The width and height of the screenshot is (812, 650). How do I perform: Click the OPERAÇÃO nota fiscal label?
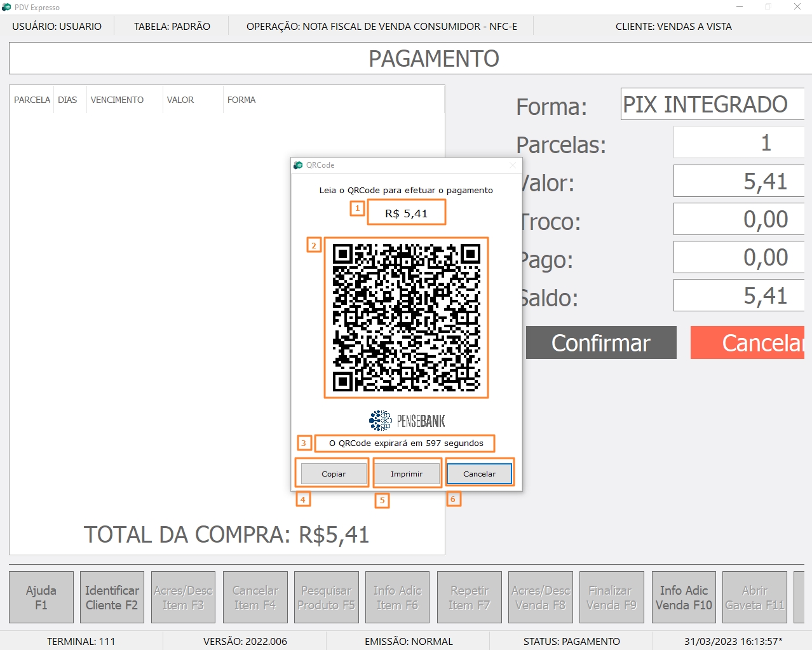point(382,27)
